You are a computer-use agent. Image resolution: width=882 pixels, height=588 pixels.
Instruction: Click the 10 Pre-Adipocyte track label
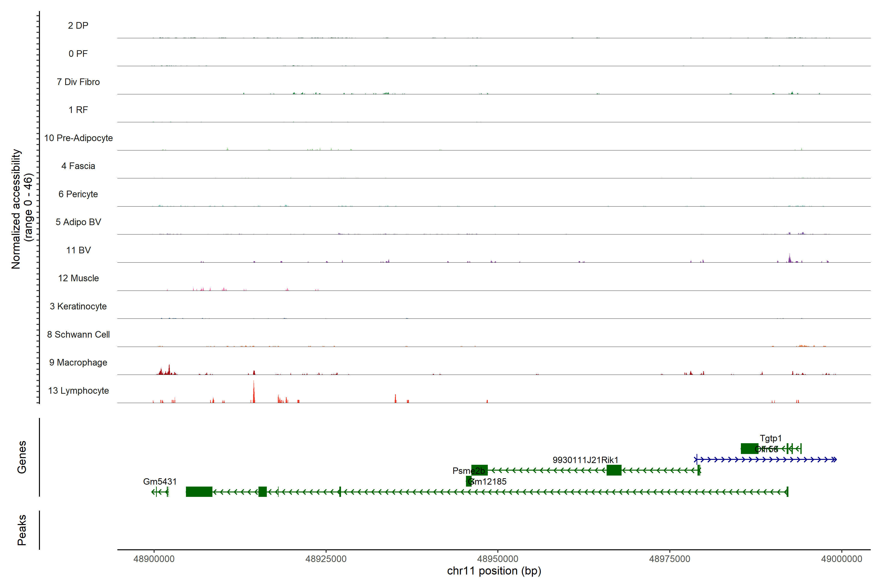(x=78, y=138)
